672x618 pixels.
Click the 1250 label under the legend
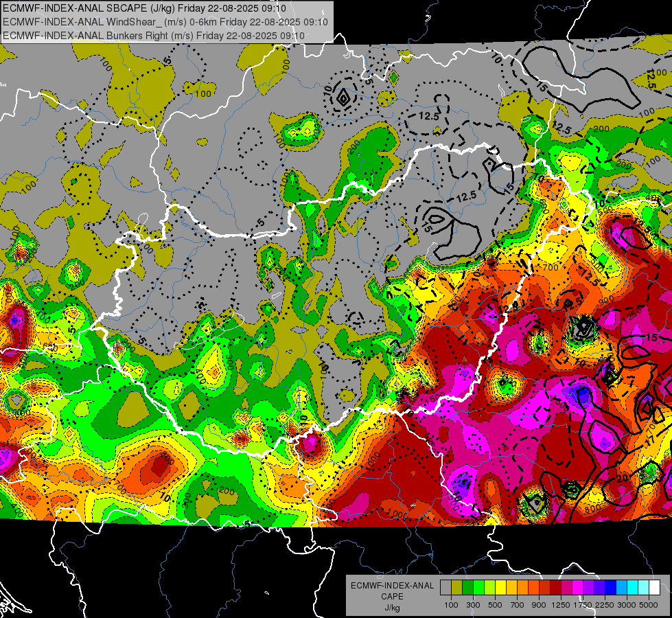(x=561, y=605)
